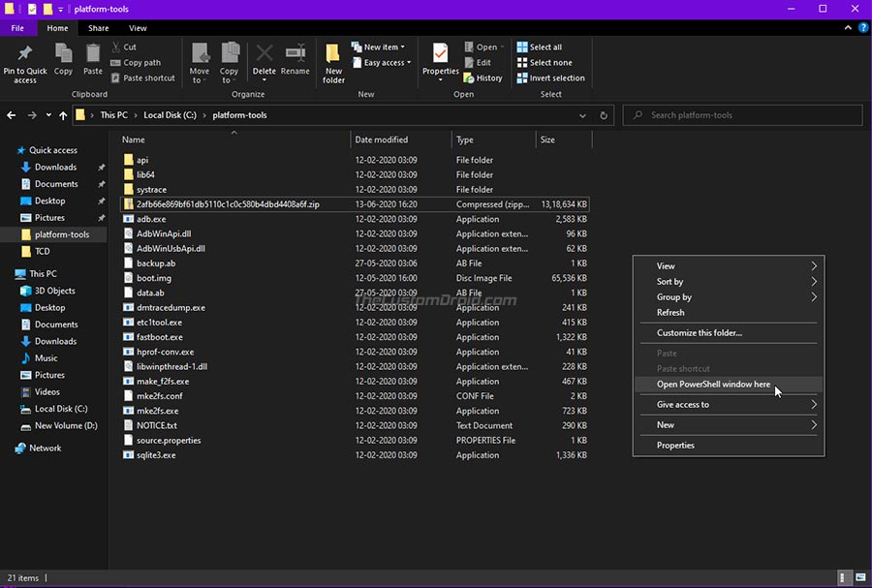Screen dimensions: 872x588
Task: Expand the New item dropdown
Action: (384, 46)
